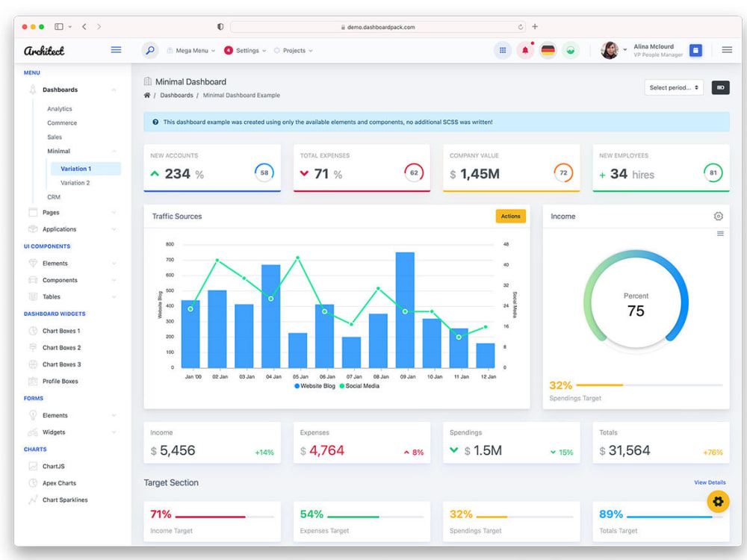The height and width of the screenshot is (560, 747).
Task: Open Settings dropdown in header
Action: [245, 51]
